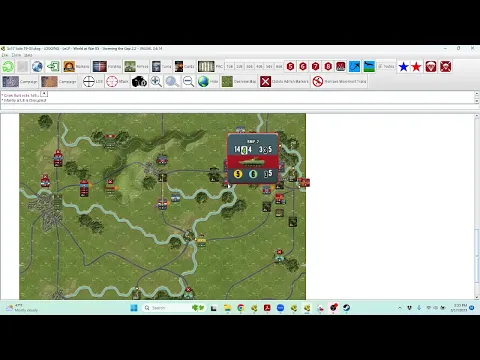Show hidden system tray icons chevron
Screen dimensions: 480x360
[400, 308]
